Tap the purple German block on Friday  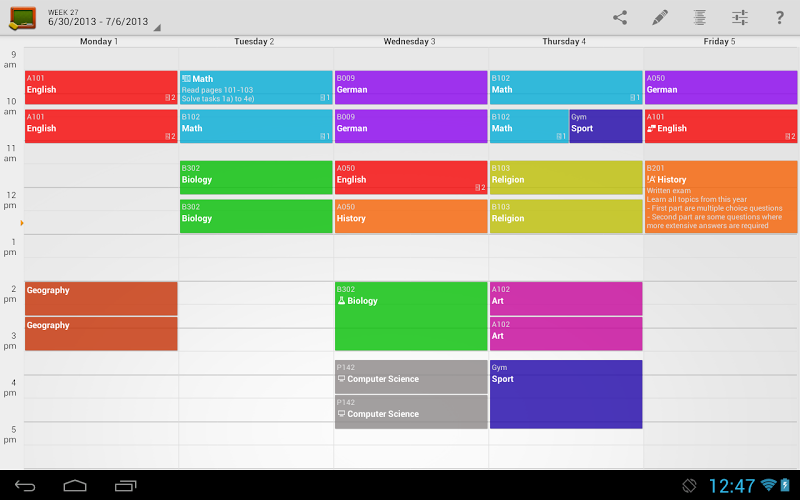point(721,87)
